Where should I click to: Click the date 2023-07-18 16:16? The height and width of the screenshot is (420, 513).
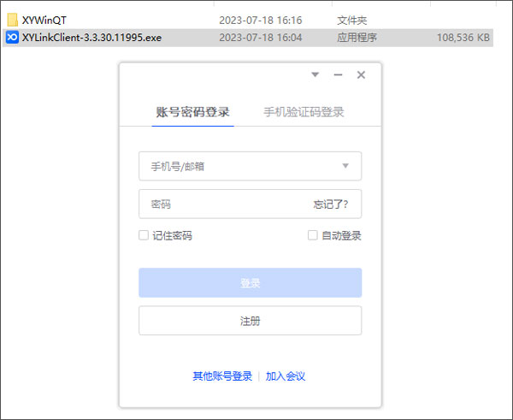point(261,21)
